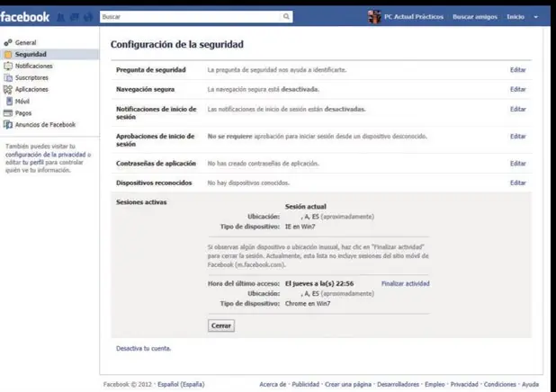Screen dimensions: 556x392
Task: Click Dispositivos reconocidos row title
Action: coord(154,183)
